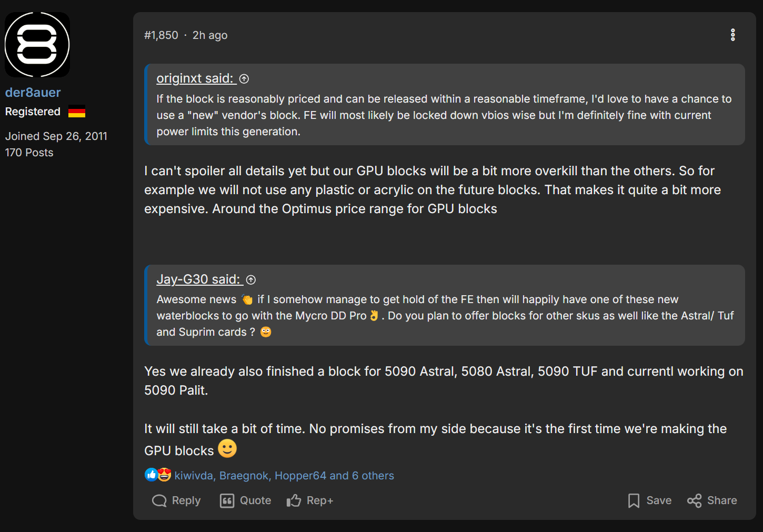Open post number #1,850 permalink
Screen dimensions: 763x532
point(161,35)
